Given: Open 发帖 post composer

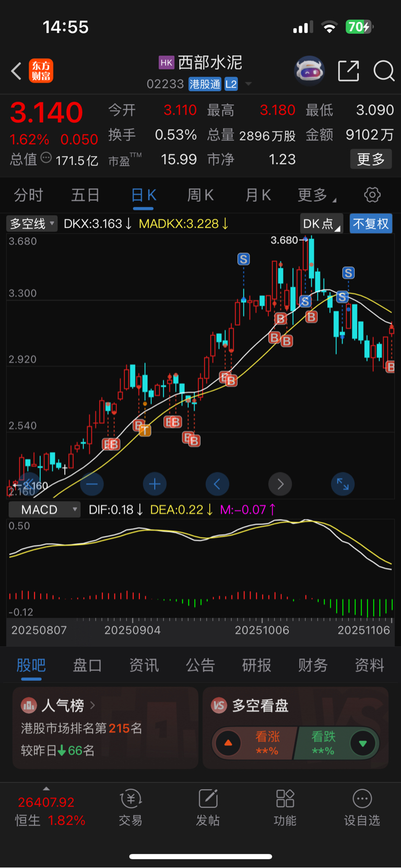Looking at the screenshot, I should [x=208, y=807].
